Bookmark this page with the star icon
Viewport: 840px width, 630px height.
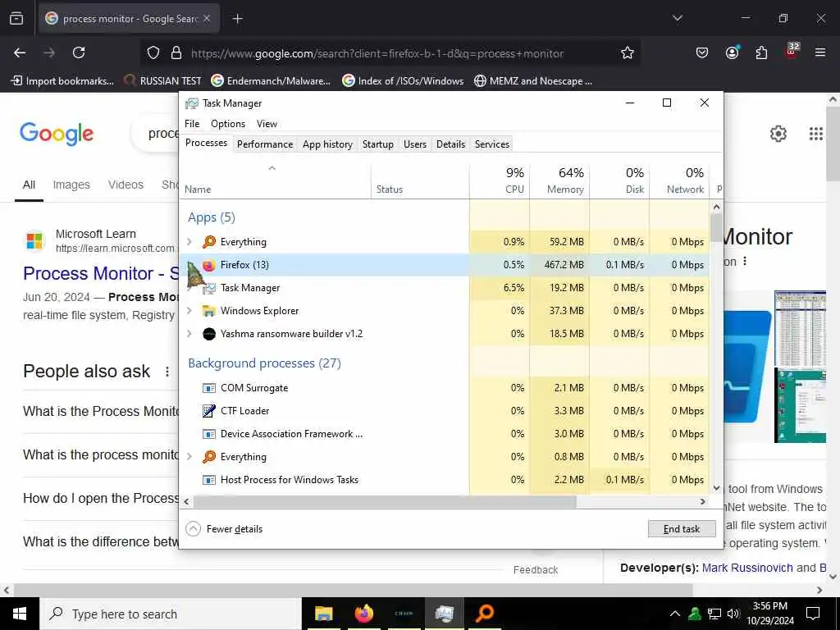(x=628, y=52)
